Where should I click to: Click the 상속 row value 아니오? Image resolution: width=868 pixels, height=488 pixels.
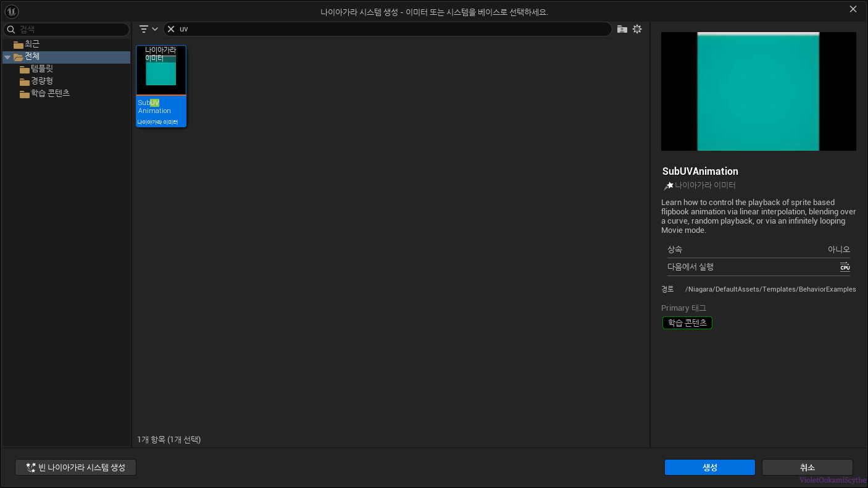839,250
